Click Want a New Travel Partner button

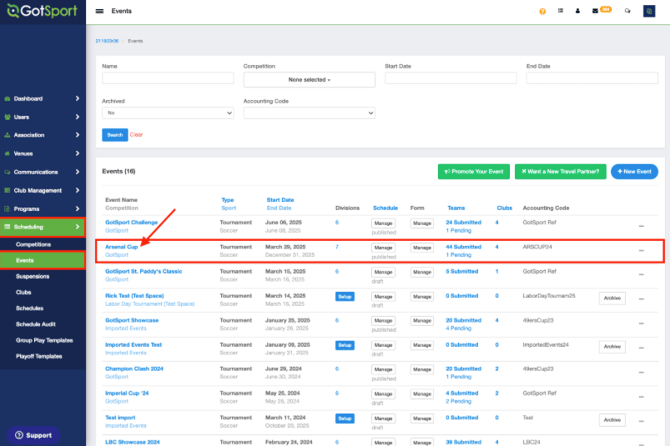tap(561, 172)
